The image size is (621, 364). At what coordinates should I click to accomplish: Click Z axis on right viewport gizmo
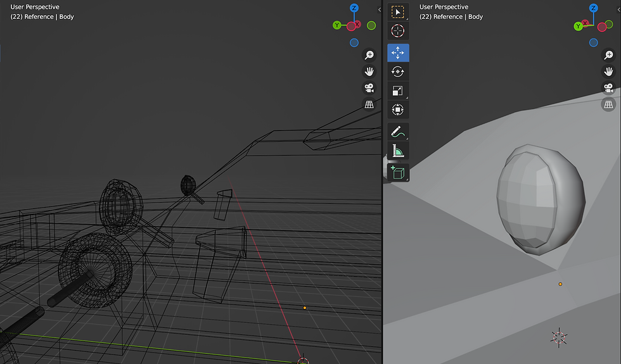[x=593, y=8]
